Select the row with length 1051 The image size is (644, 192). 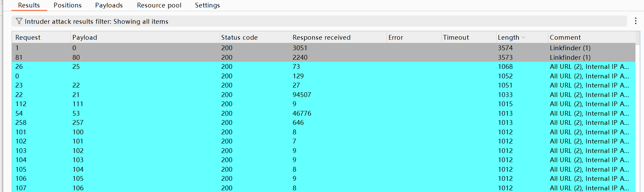(x=324, y=85)
